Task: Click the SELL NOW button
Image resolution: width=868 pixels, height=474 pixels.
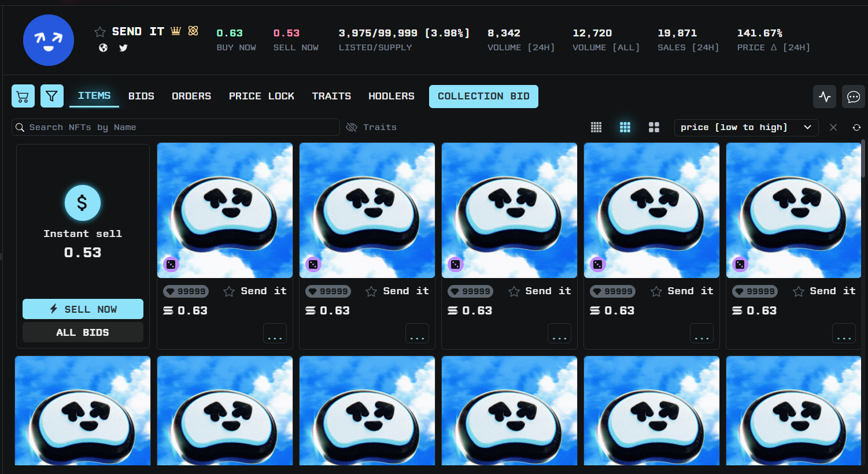Action: 83,309
